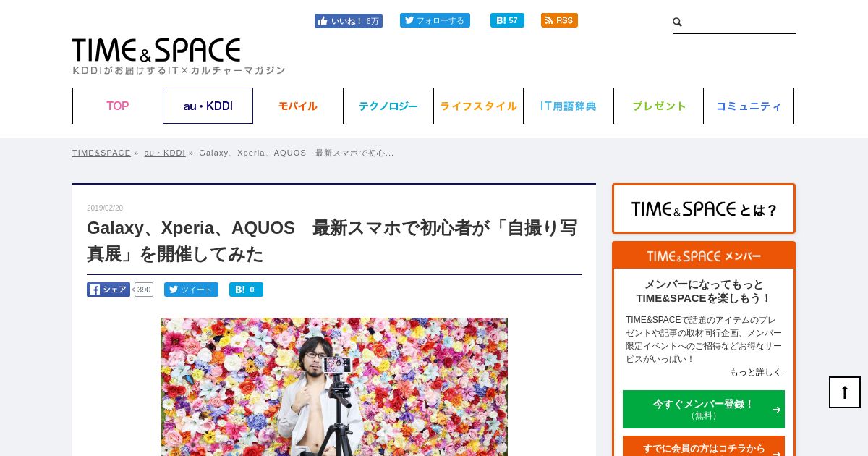This screenshot has width=868, height=456.
Task: Open the TIME&SPACEとは? sidebar banner
Action: point(704,208)
